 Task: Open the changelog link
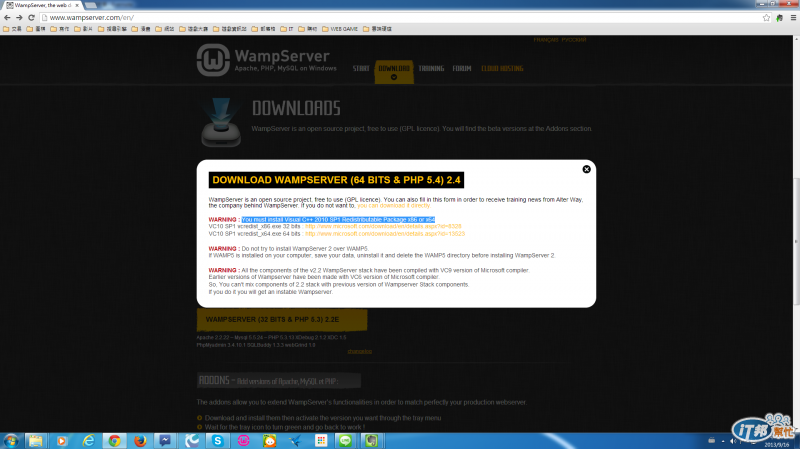pos(360,352)
